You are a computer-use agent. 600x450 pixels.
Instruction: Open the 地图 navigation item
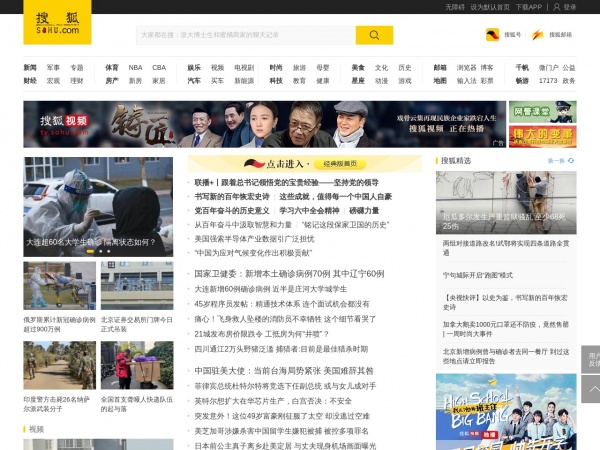tap(440, 81)
